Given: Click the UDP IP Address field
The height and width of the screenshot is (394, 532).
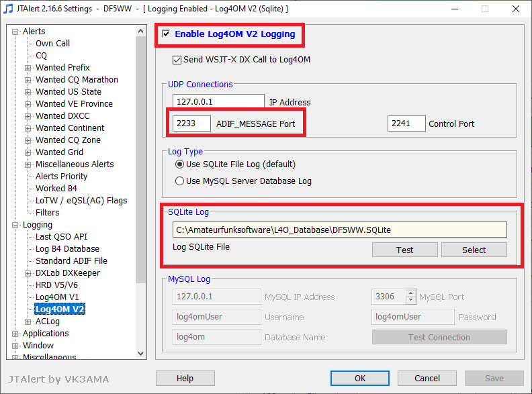Looking at the screenshot, I should coord(218,102).
